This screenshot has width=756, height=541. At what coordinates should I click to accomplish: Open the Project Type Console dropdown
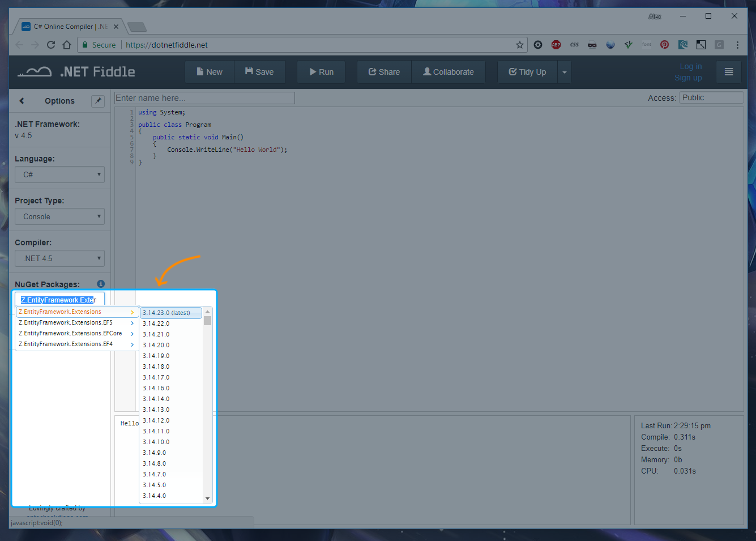(59, 216)
